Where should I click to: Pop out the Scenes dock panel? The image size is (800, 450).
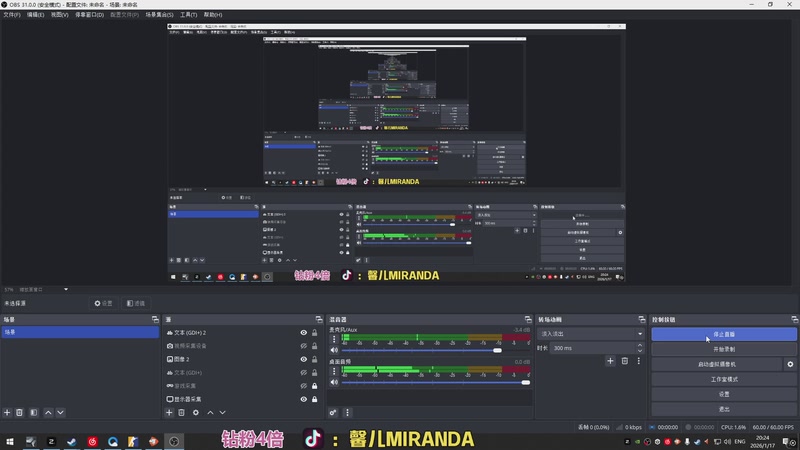click(155, 319)
